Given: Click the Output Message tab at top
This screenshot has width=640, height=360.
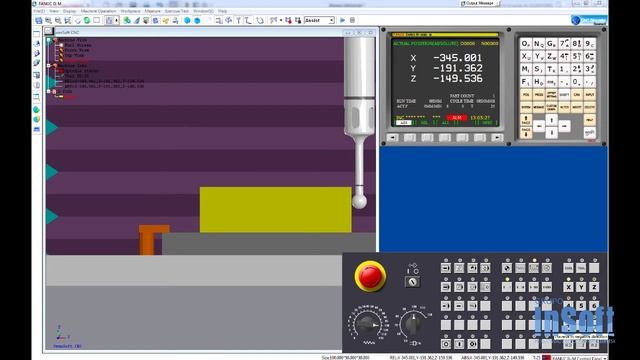Looking at the screenshot, I should coord(480,3).
